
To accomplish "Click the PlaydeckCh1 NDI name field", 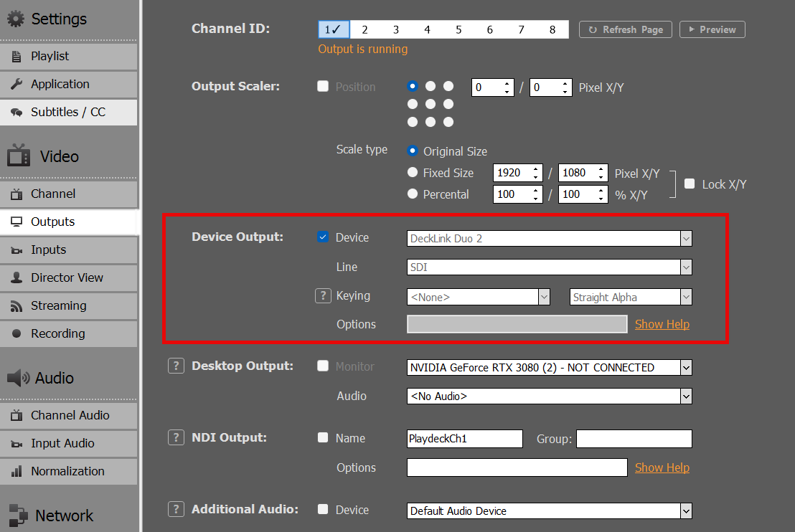I will tap(464, 439).
